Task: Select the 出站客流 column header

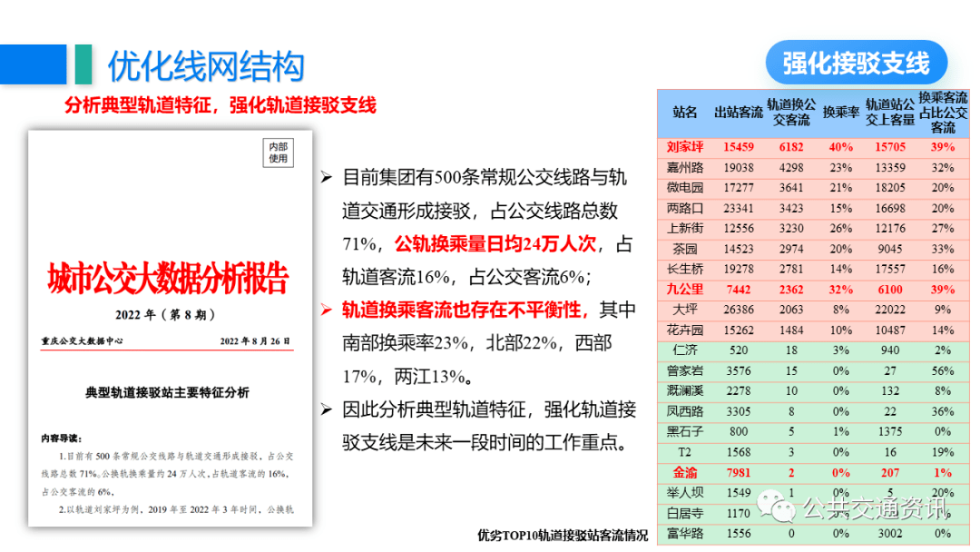Action: (x=738, y=113)
